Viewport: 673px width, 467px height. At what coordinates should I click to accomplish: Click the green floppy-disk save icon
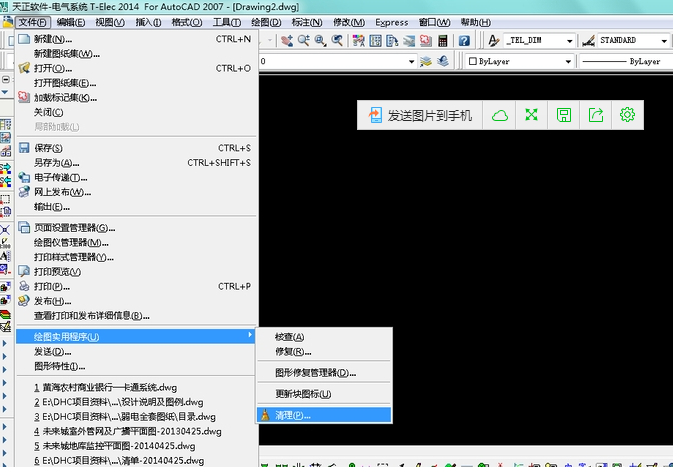pos(564,115)
